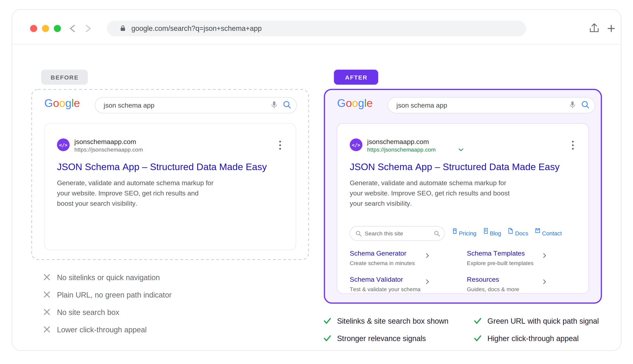This screenshot has height=364, width=633.
Task: Click the address bar URL field
Action: coord(316,28)
